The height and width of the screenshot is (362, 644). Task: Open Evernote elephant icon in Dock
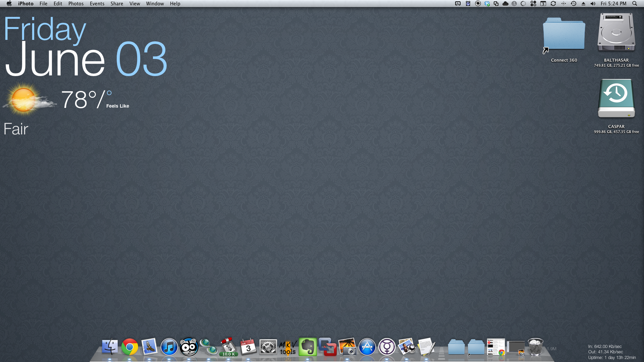[x=308, y=347]
